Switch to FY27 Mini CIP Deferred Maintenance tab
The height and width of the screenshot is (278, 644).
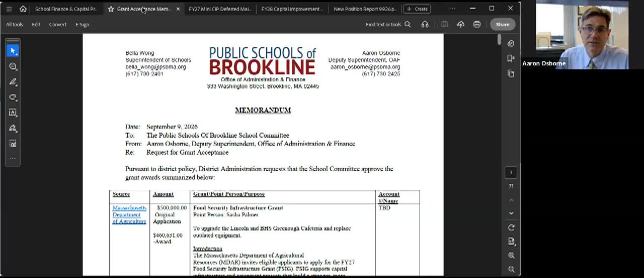(x=220, y=9)
